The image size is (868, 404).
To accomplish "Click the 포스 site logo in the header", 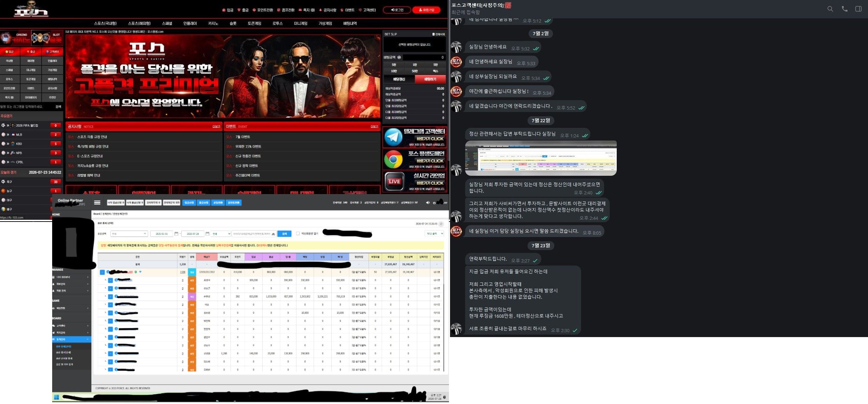I will [31, 9].
